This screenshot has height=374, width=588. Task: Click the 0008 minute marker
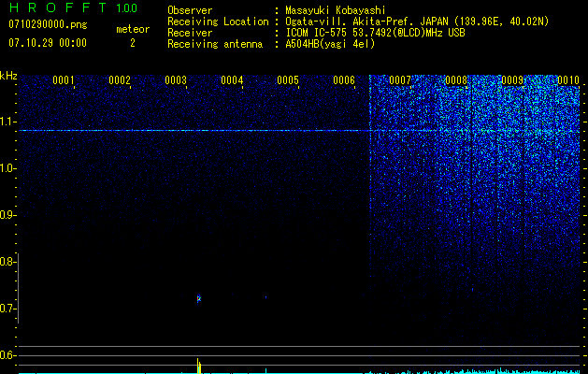[456, 80]
